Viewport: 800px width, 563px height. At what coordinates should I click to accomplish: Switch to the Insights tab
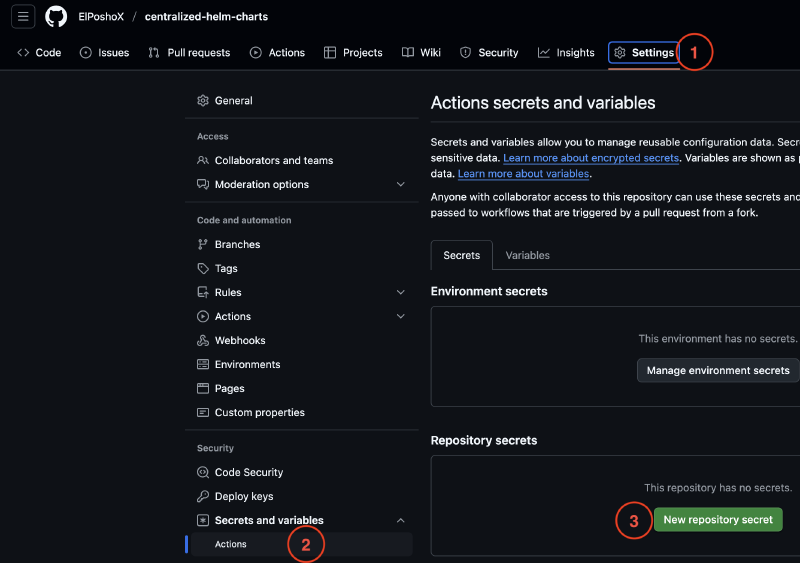pyautogui.click(x=566, y=53)
